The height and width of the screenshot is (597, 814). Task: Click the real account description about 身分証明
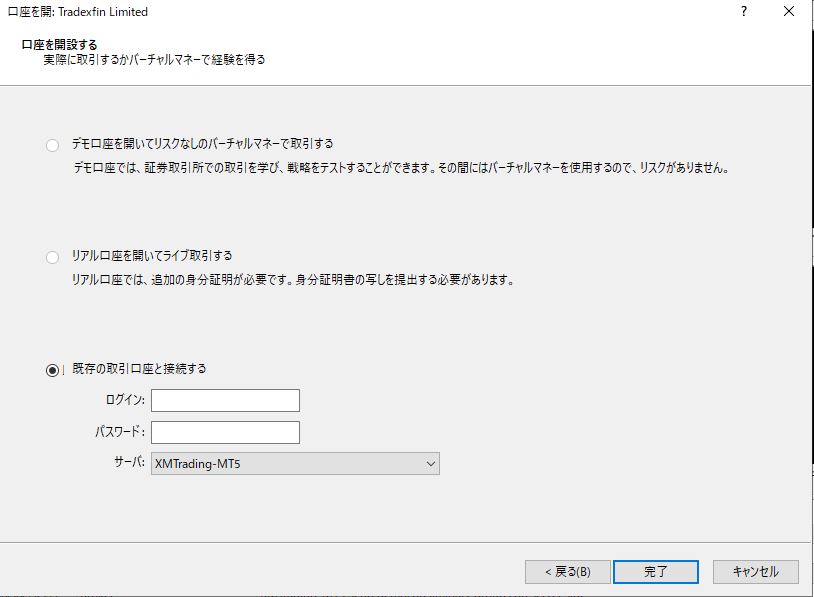point(293,280)
